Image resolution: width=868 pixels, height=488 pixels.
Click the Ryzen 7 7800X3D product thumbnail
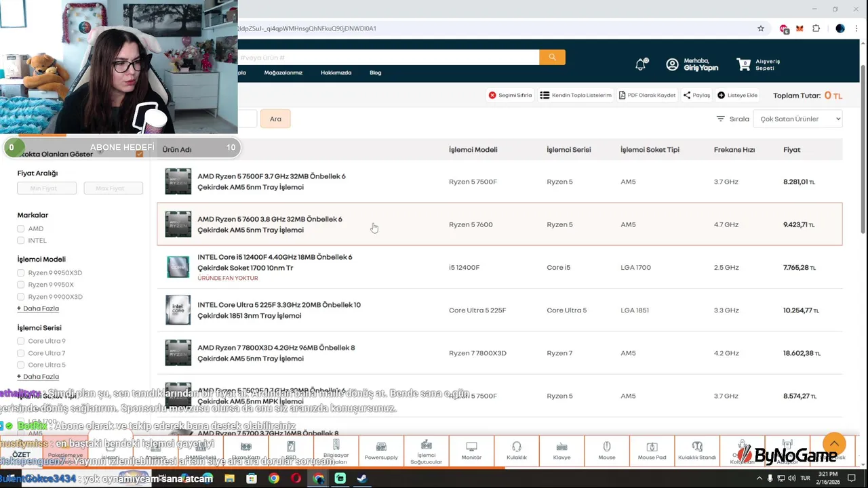[178, 352]
